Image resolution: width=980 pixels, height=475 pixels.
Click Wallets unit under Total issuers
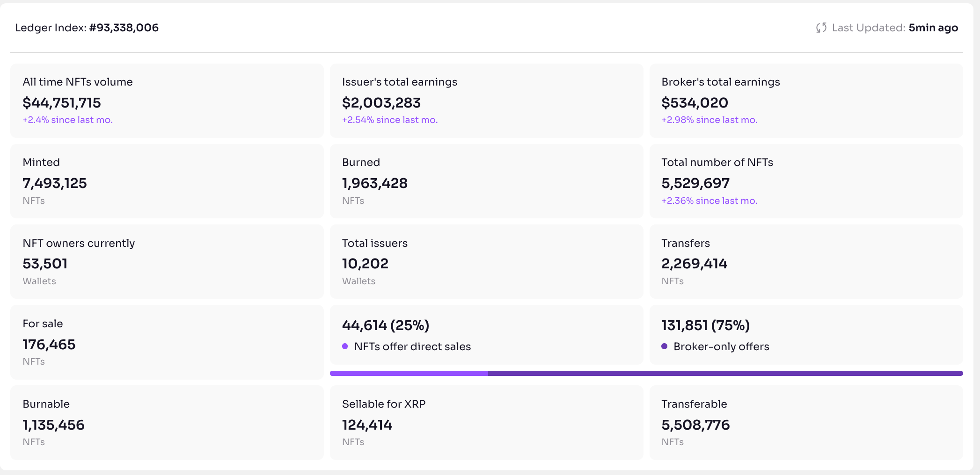pyautogui.click(x=358, y=281)
